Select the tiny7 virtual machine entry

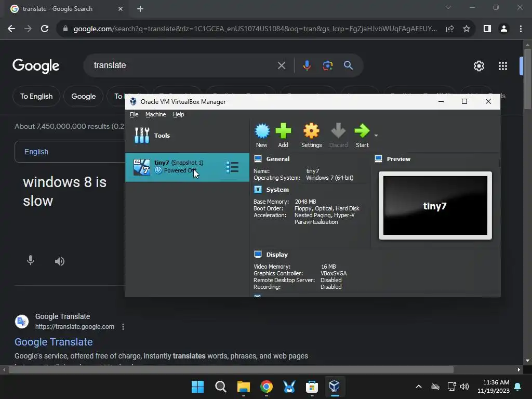[x=187, y=167]
